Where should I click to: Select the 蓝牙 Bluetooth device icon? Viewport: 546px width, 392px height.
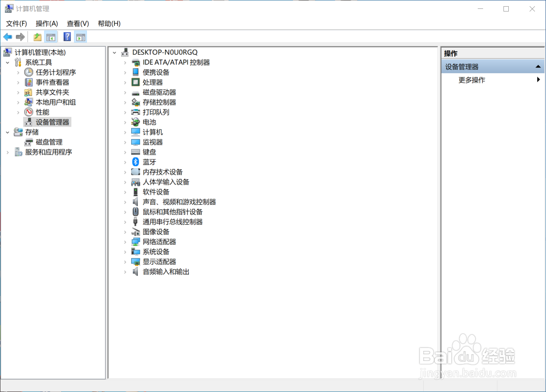pyautogui.click(x=135, y=162)
